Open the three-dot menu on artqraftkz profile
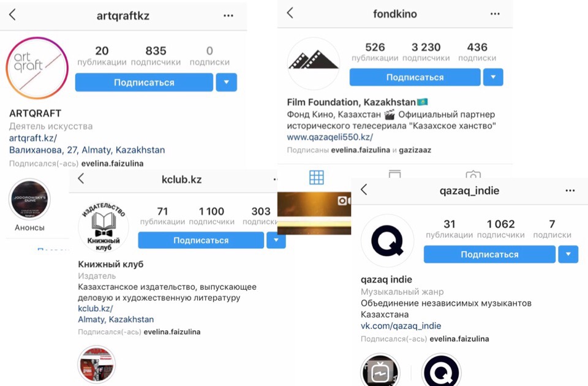 coord(228,15)
